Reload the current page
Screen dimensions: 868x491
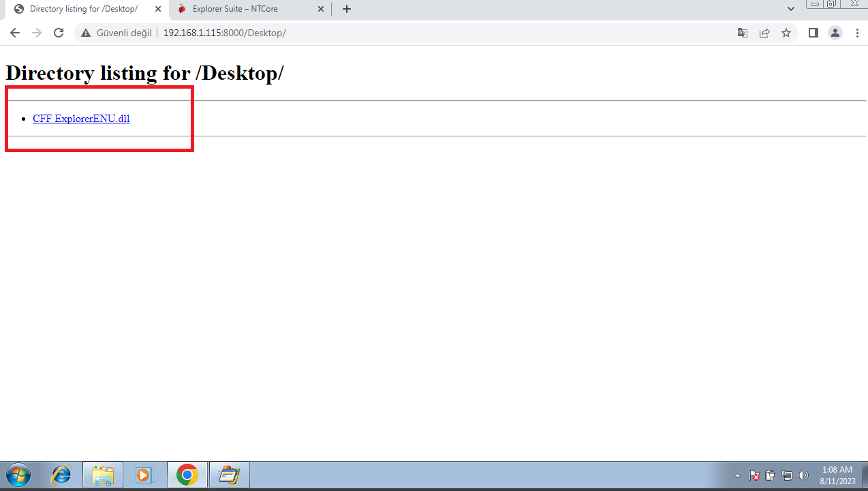(x=59, y=33)
